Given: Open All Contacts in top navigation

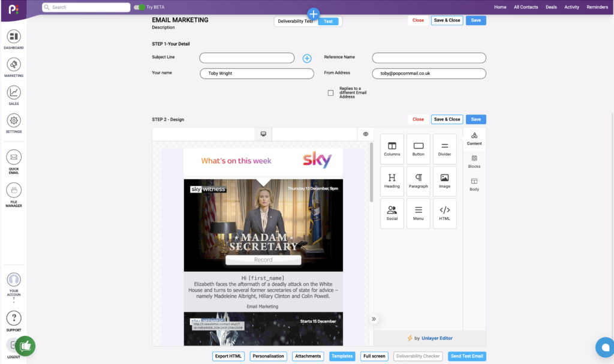Looking at the screenshot, I should 526,7.
